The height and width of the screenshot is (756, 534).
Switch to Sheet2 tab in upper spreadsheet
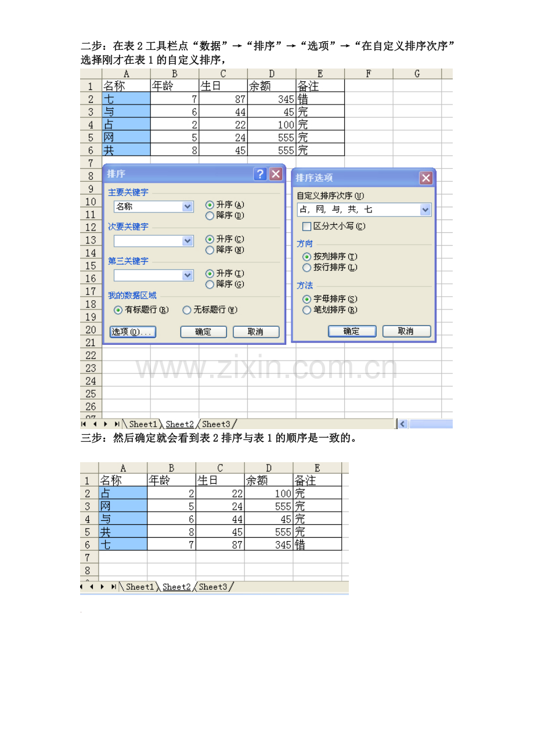[x=179, y=424]
